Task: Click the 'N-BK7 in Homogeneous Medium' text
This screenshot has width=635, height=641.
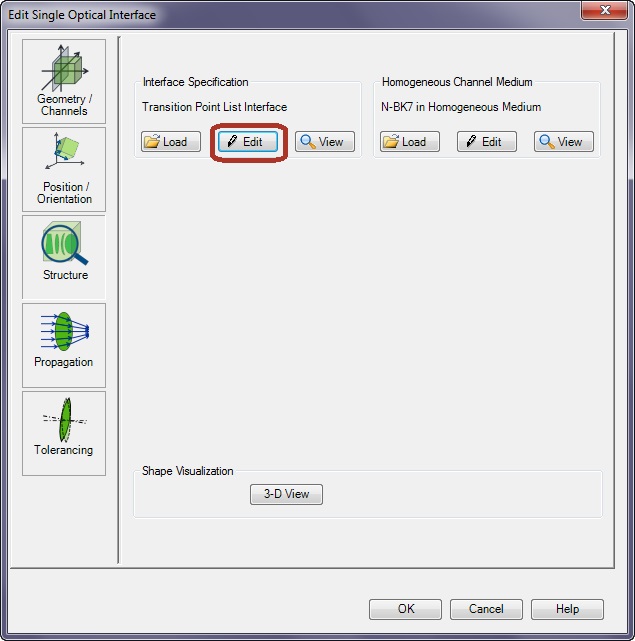Action: click(x=461, y=107)
